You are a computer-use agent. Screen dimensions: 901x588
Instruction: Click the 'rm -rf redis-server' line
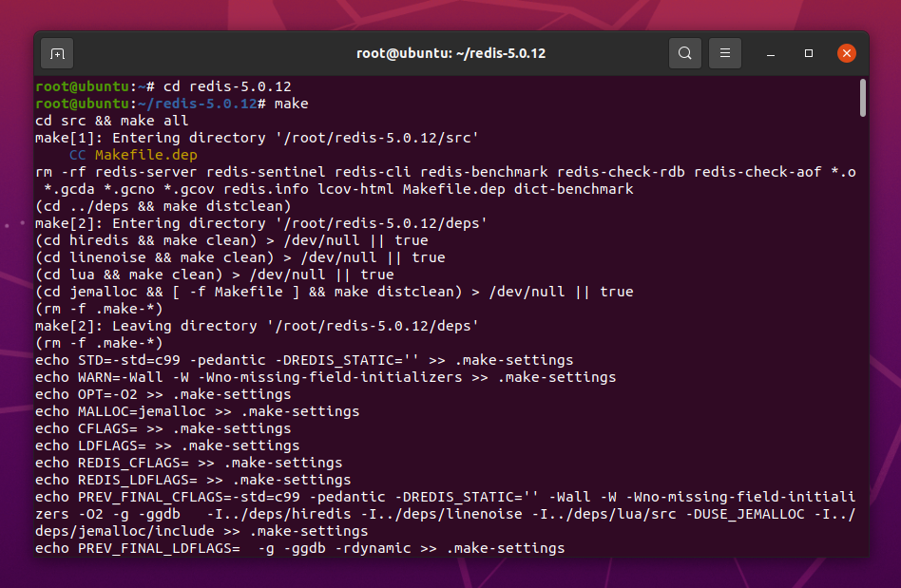pos(446,180)
